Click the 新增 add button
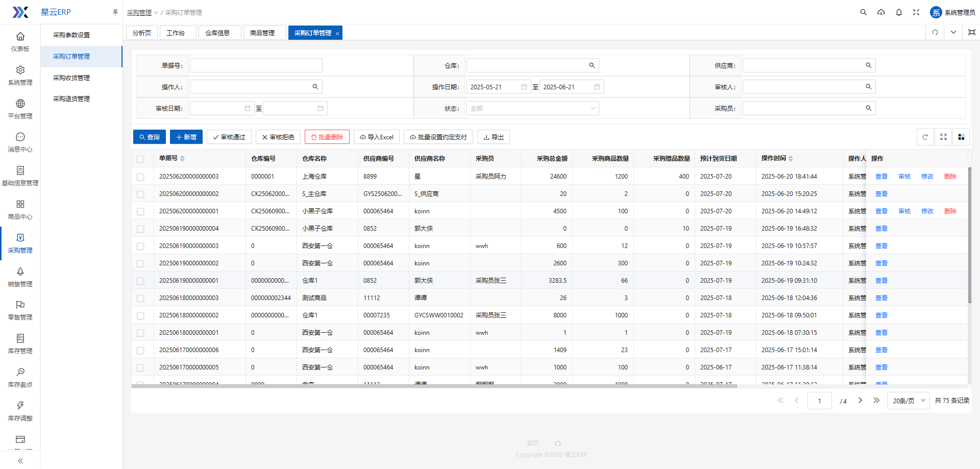 tap(186, 137)
